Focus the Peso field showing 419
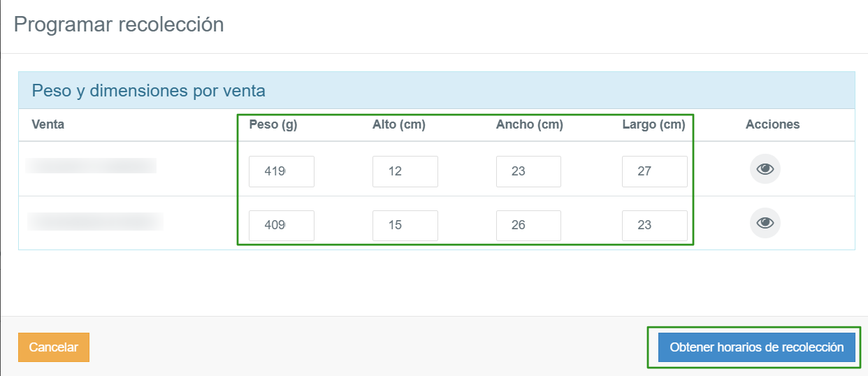This screenshot has width=868, height=376. coord(282,171)
